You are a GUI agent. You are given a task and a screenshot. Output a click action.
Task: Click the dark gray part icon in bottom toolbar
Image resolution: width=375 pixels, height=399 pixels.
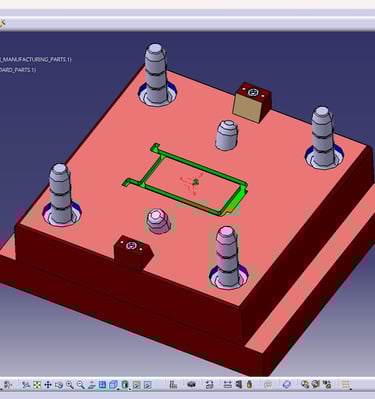coord(191,385)
